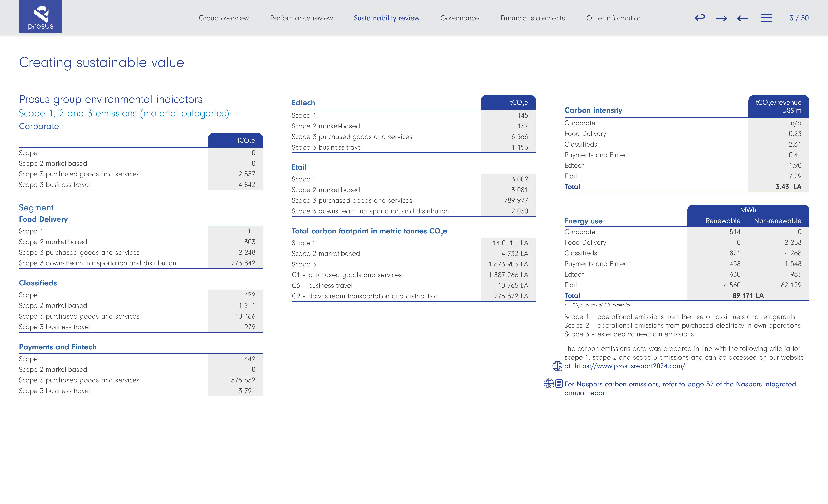
Task: Click the '89 171 LA' energy total
Action: click(748, 295)
